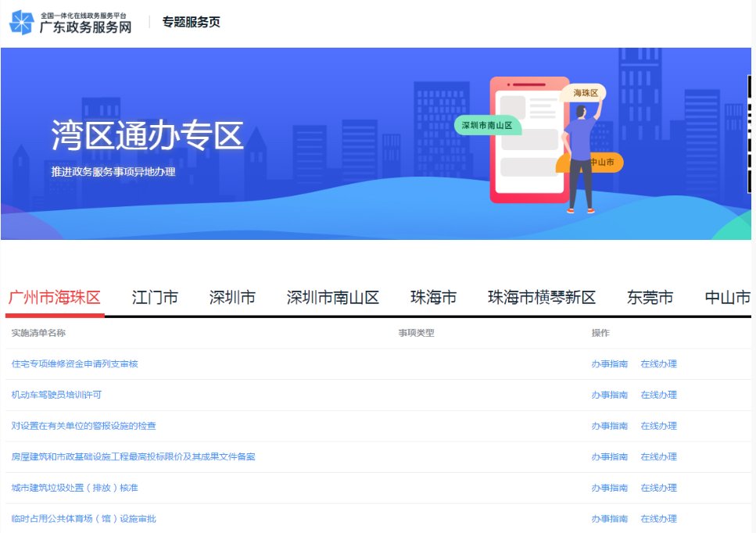Click 办事指南 for 机动车驾驶员培训许可

pos(610,395)
